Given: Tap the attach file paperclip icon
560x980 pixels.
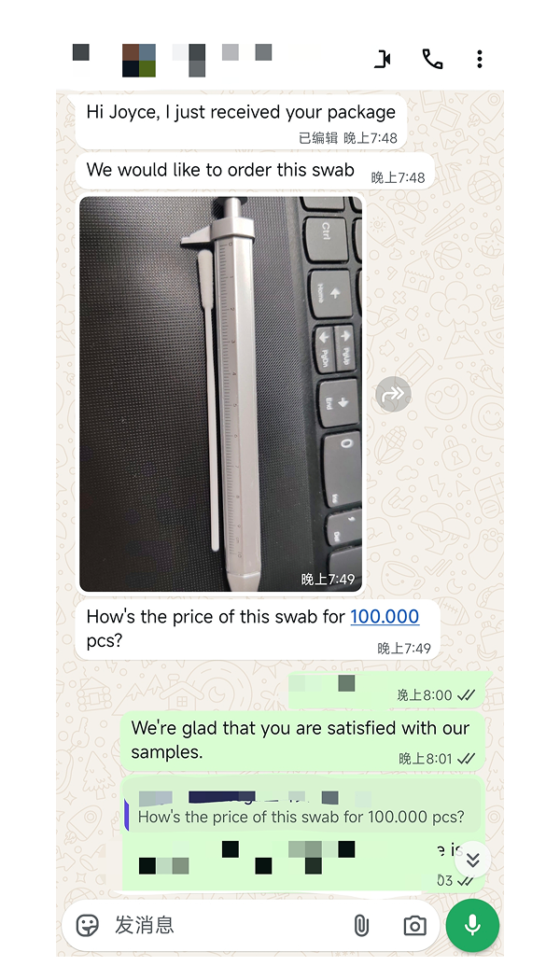Looking at the screenshot, I should pyautogui.click(x=361, y=925).
